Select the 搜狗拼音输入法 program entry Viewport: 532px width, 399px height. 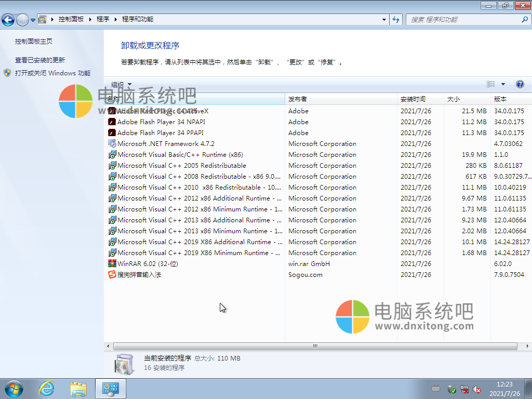coord(145,274)
